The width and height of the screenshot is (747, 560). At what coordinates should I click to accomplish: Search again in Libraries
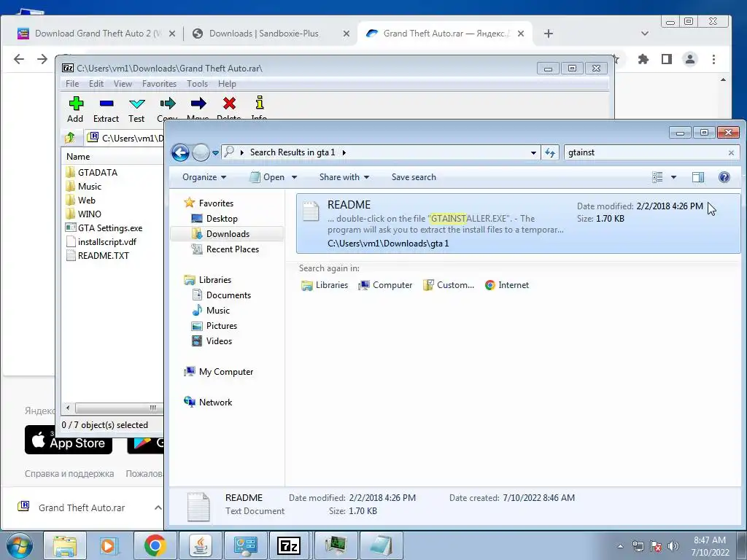[325, 285]
